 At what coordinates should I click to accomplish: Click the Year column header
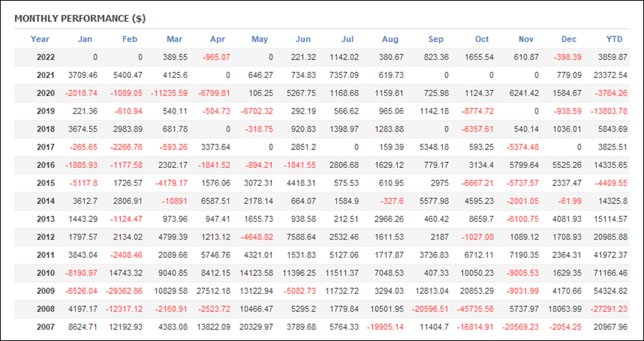tap(40, 39)
